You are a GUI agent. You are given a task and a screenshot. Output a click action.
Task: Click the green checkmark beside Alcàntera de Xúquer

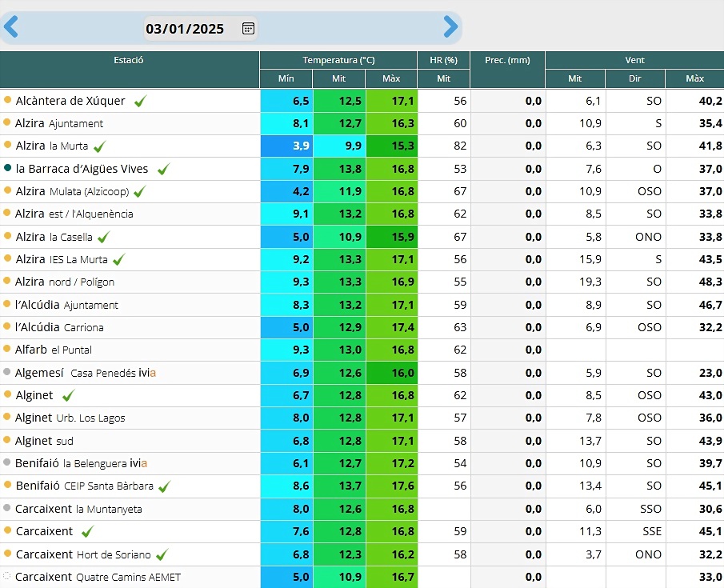[x=140, y=101]
